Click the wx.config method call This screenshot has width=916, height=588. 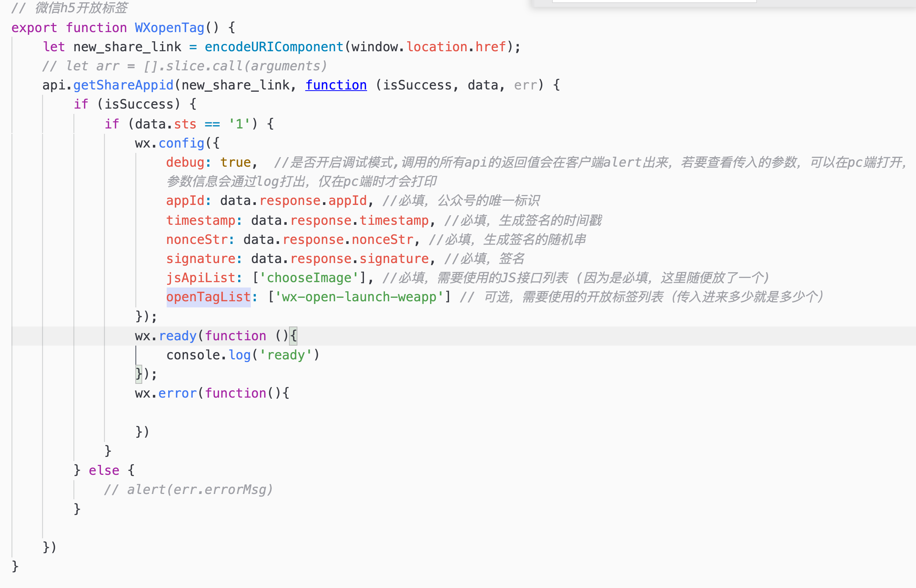point(181,143)
